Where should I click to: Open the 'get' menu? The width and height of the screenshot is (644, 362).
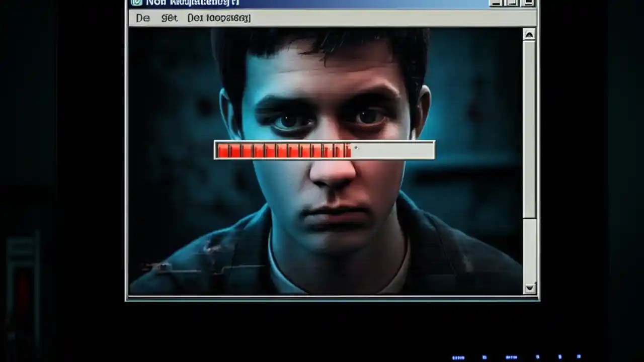pyautogui.click(x=170, y=18)
